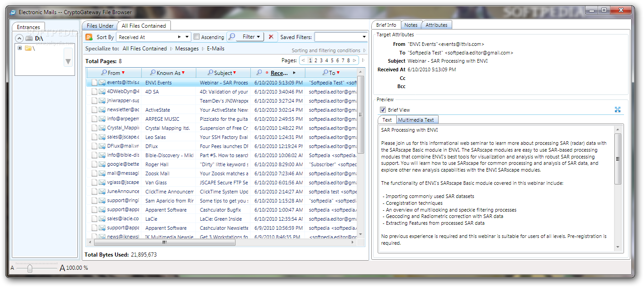The image size is (644, 287).
Task: Switch to the Multimedia Text tab
Action: tap(416, 120)
